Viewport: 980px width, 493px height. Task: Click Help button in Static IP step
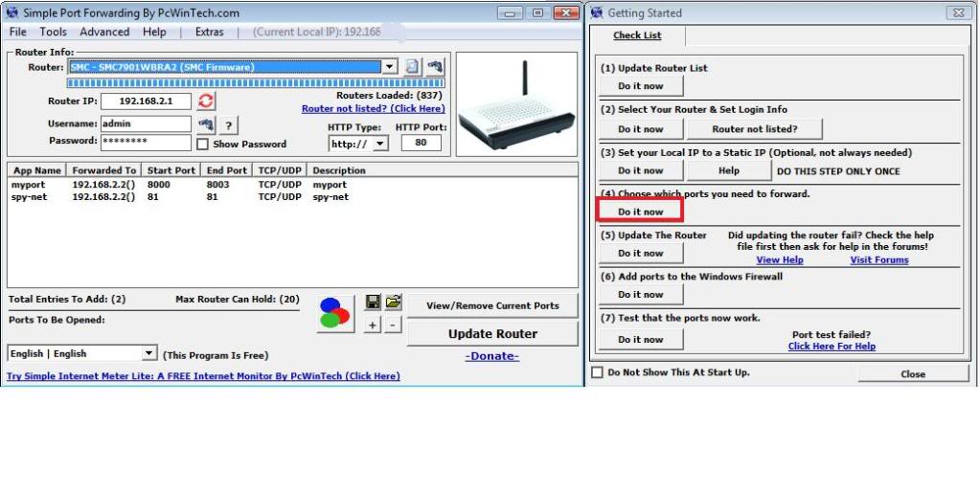point(729,170)
